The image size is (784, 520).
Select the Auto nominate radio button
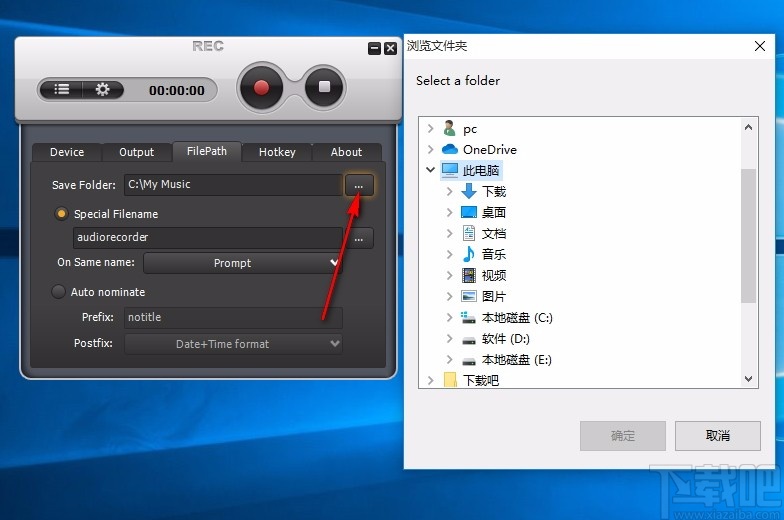pyautogui.click(x=58, y=292)
